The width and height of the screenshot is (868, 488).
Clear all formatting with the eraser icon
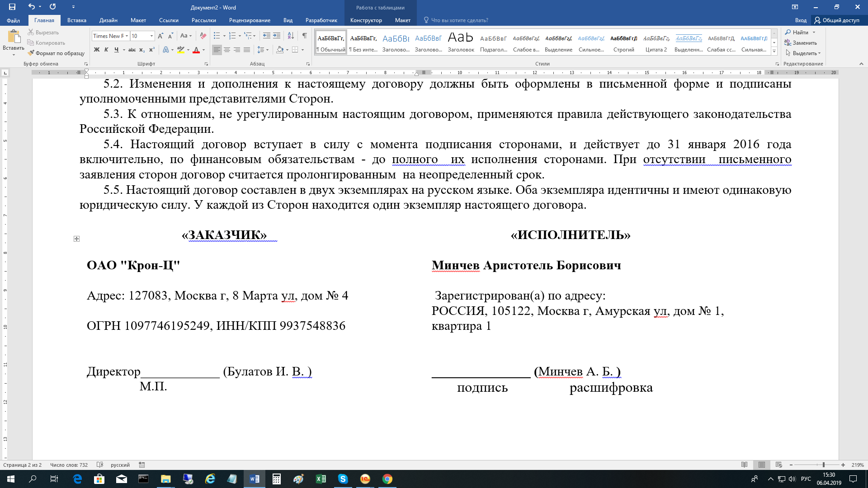[x=203, y=36]
